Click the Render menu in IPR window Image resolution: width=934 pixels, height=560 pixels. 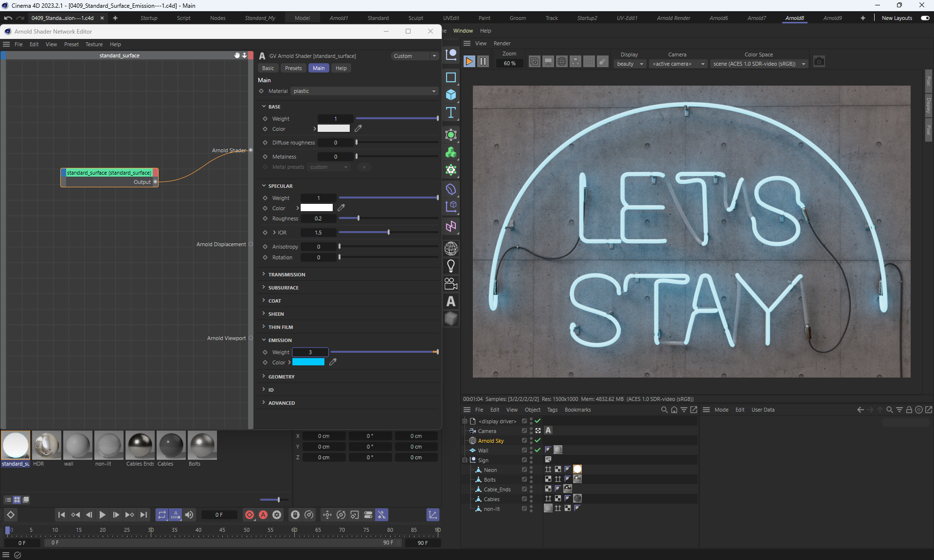(502, 43)
